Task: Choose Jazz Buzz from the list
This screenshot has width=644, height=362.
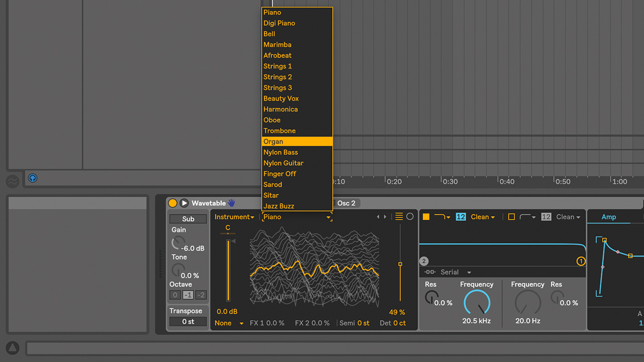Action: click(x=297, y=206)
